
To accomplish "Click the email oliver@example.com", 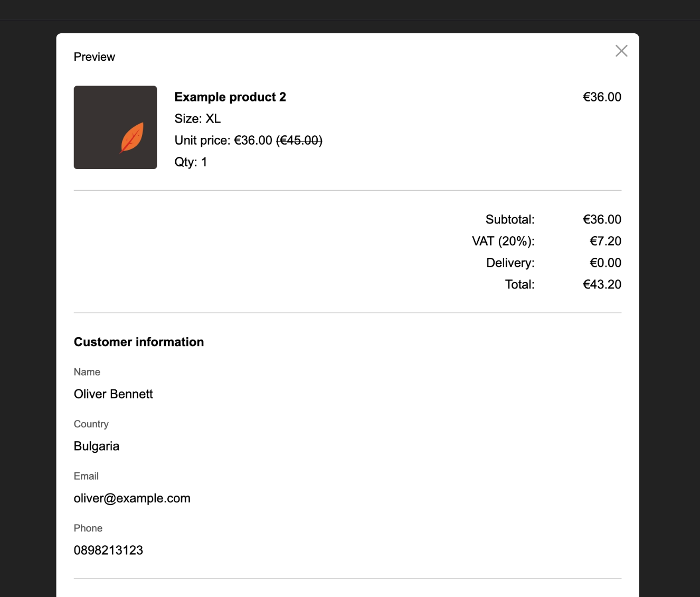I will click(132, 498).
